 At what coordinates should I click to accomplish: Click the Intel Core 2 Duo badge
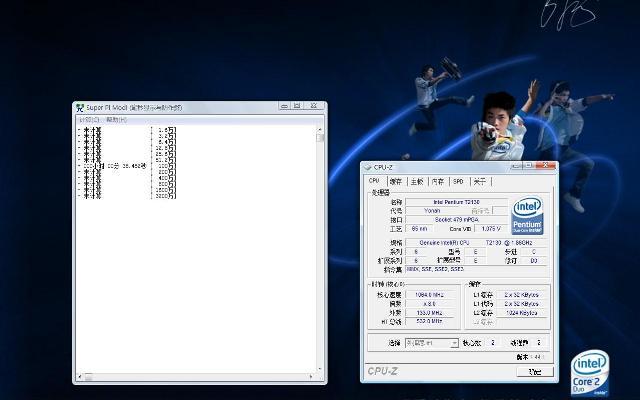[x=589, y=371]
